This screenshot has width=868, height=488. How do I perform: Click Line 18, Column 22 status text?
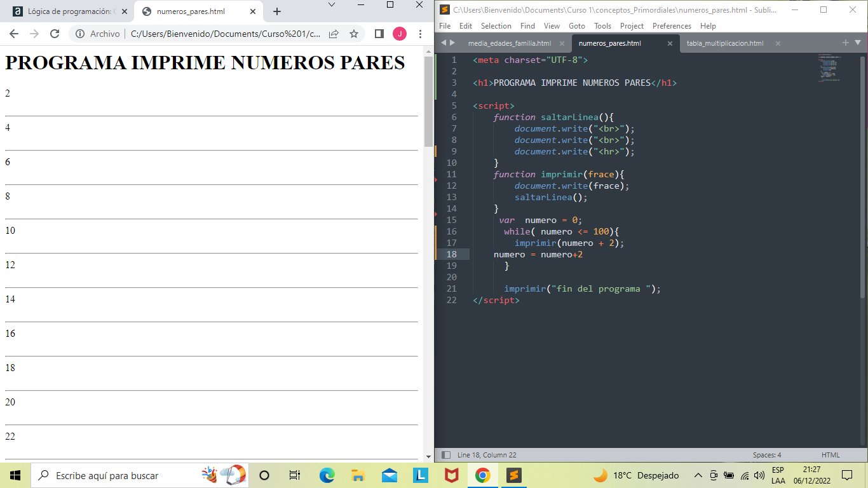487,455
